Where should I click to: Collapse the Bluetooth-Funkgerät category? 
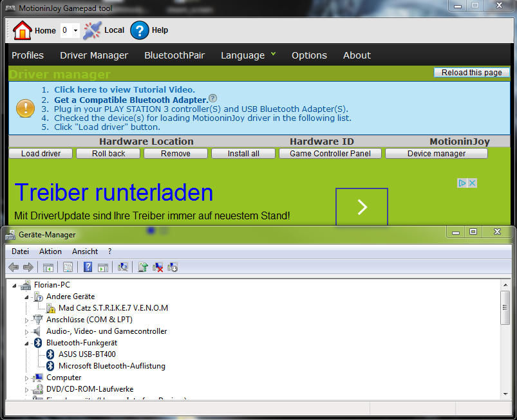click(26, 343)
